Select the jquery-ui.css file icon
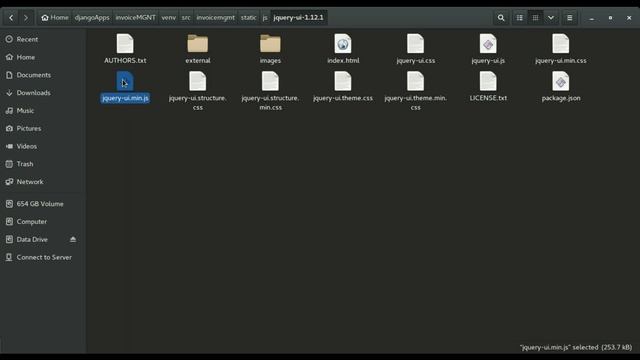The width and height of the screenshot is (640, 360). (416, 44)
